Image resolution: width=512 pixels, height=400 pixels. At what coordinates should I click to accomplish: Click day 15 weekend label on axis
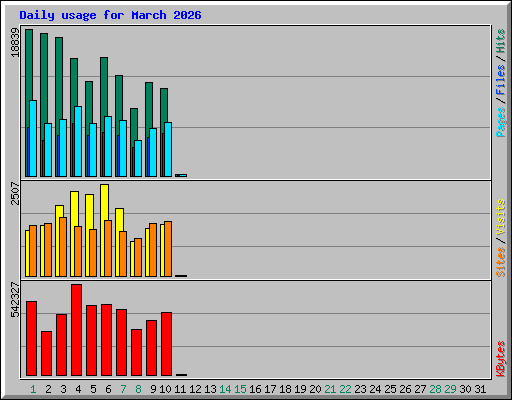240,389
